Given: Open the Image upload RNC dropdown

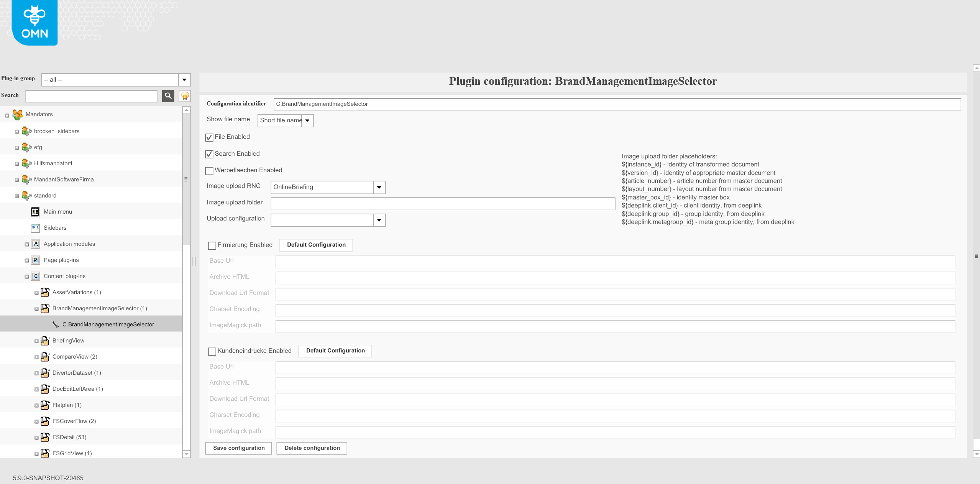Looking at the screenshot, I should (x=379, y=188).
